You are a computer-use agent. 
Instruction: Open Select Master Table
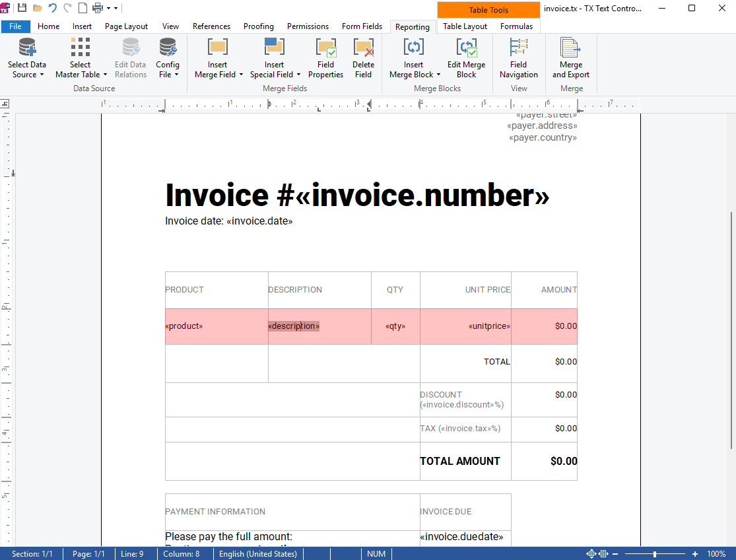click(x=81, y=57)
